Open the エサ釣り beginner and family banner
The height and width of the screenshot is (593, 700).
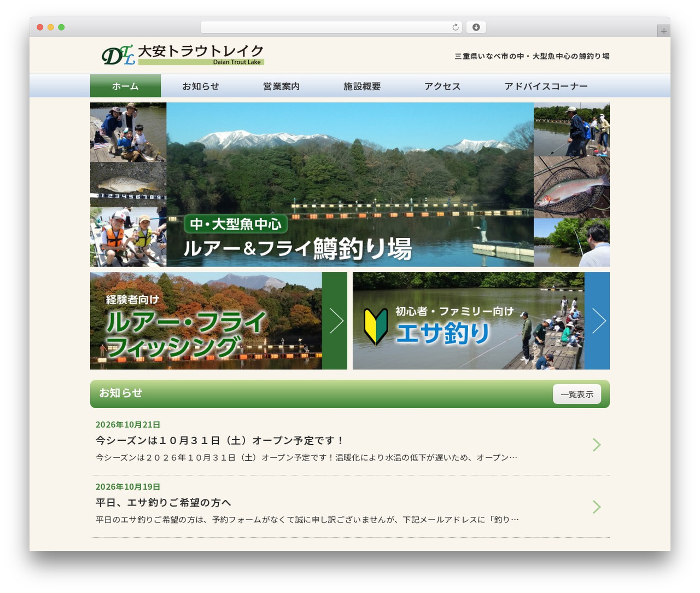[481, 321]
